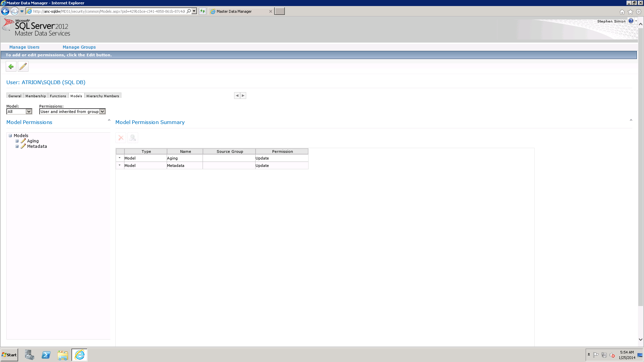Expand the Metadata model tree node
The width and height of the screenshot is (644, 362).
pos(17,146)
